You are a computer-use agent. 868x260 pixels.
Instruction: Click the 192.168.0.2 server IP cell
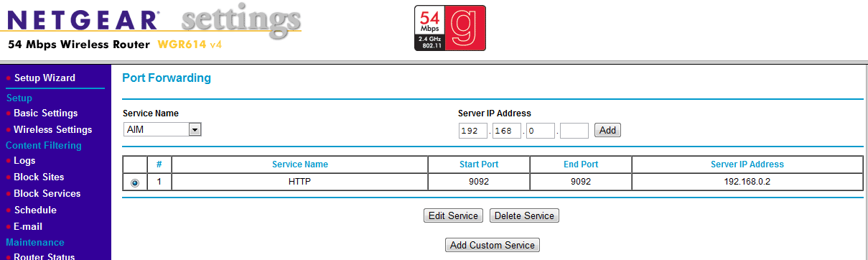point(747,182)
